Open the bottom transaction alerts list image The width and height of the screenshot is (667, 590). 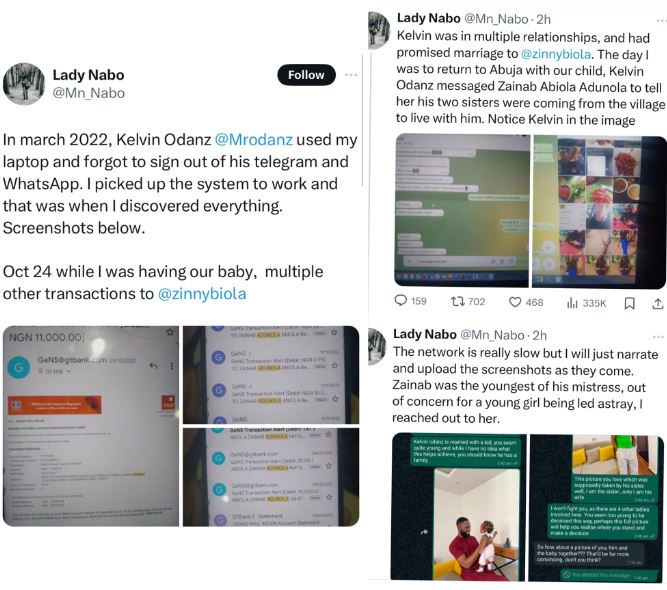click(271, 477)
